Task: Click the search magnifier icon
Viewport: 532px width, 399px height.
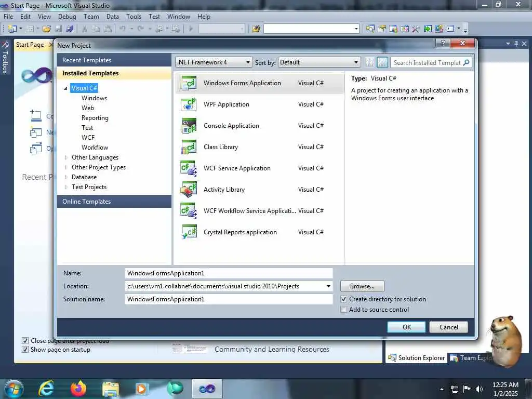Action: (466, 62)
